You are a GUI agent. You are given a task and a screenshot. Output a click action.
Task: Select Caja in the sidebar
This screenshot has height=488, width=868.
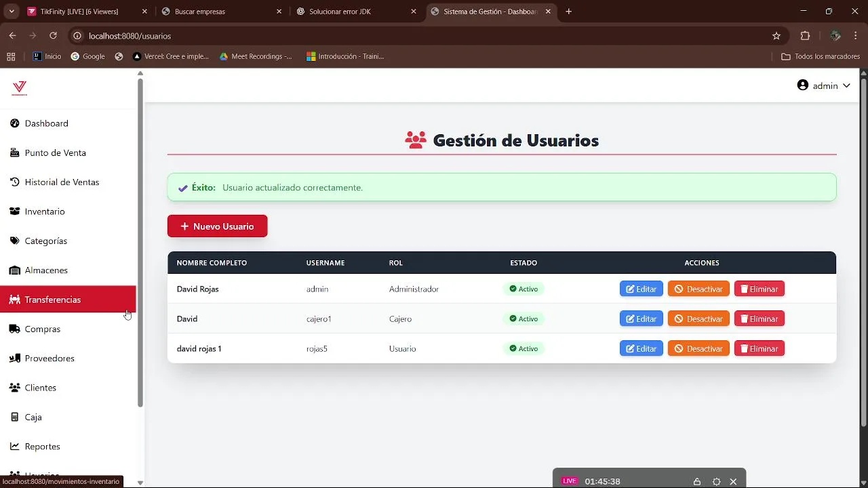tap(68, 417)
